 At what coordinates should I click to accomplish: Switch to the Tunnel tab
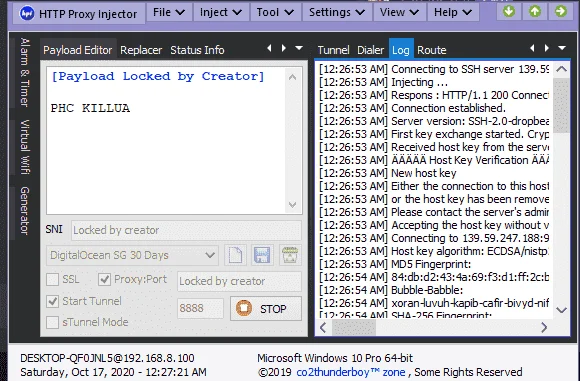tap(333, 50)
